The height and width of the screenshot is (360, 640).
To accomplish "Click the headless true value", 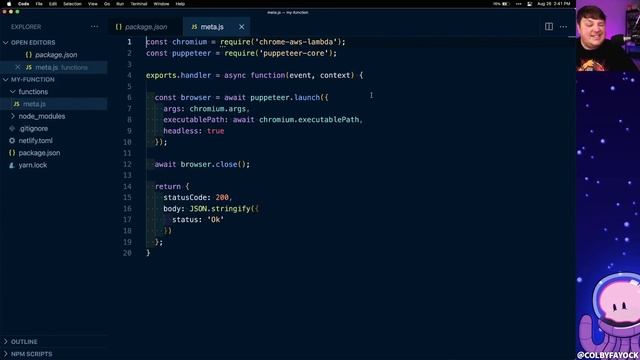I will 216,131.
